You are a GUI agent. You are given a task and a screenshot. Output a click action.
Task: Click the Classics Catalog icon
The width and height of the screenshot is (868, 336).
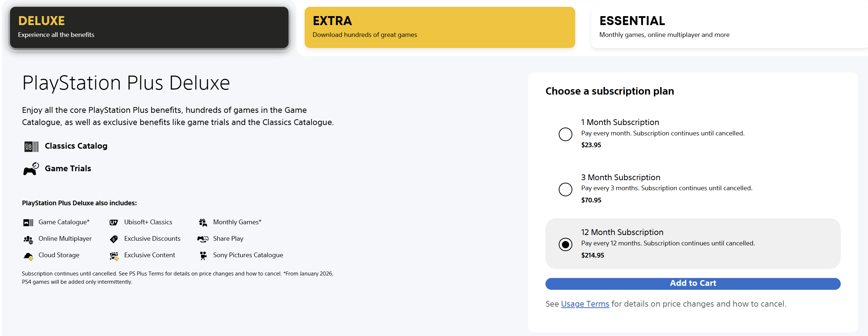click(31, 147)
